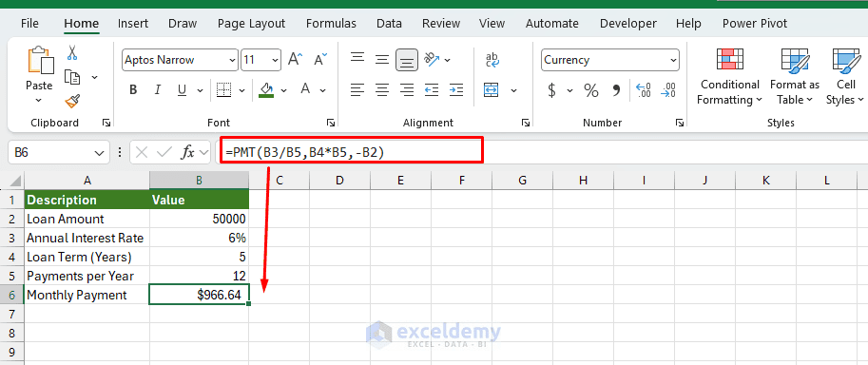Increase indent

pos(456,89)
